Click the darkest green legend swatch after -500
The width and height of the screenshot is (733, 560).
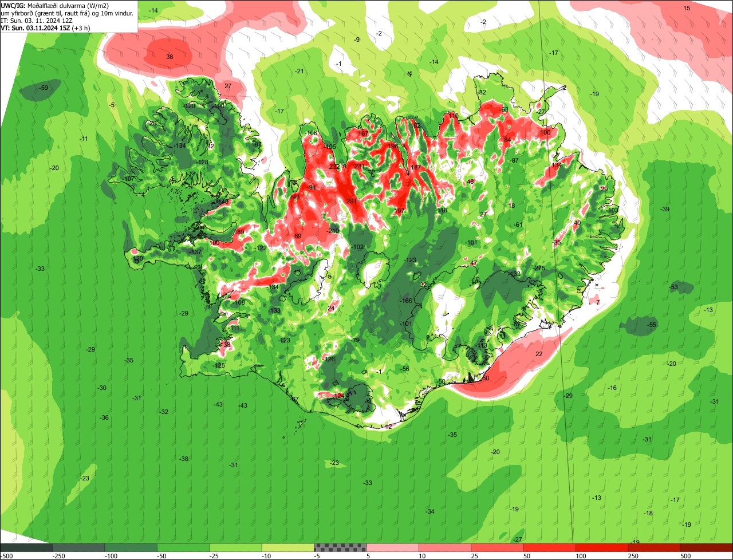tap(26, 547)
